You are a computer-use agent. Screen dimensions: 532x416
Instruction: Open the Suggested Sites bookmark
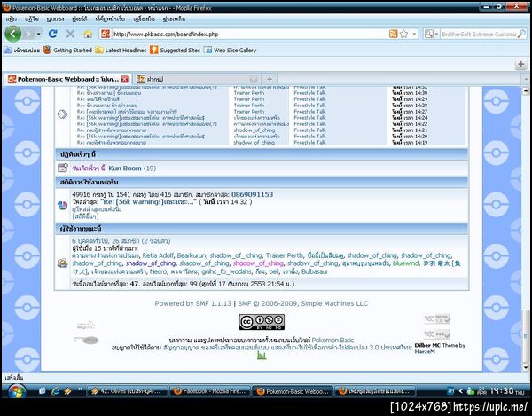(175, 51)
